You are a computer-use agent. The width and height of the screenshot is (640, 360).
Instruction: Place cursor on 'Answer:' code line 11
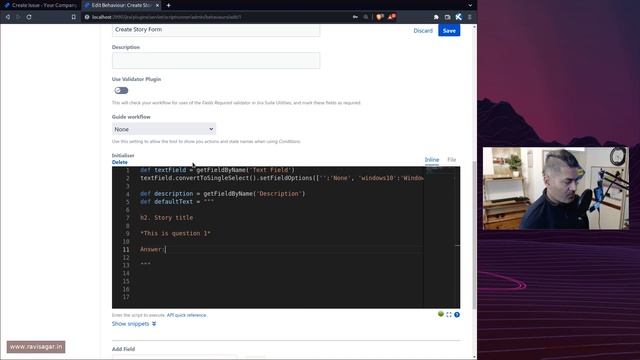153,249
